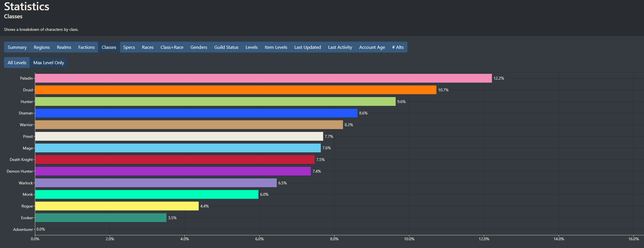Click the Death Knight axis label
This screenshot has width=644, height=248.
tap(21, 160)
